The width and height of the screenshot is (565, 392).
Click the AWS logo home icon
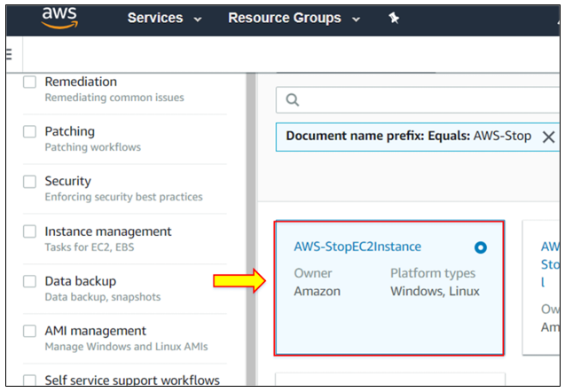[59, 18]
